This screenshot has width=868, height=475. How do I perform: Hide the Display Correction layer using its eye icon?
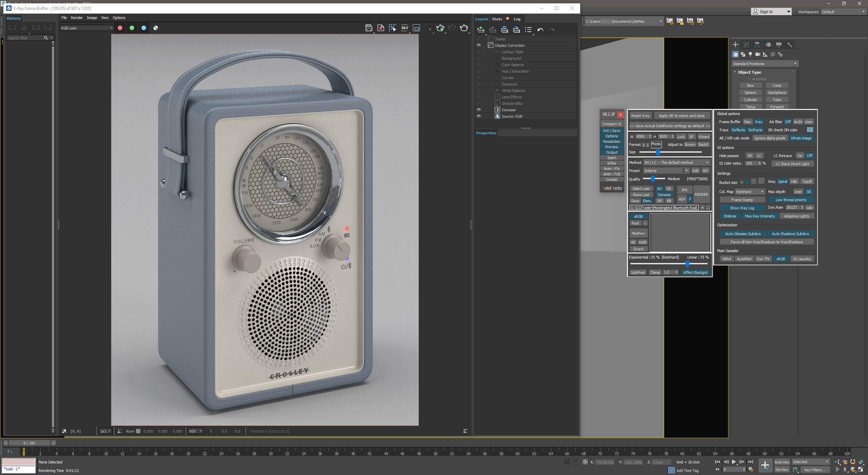point(479,45)
